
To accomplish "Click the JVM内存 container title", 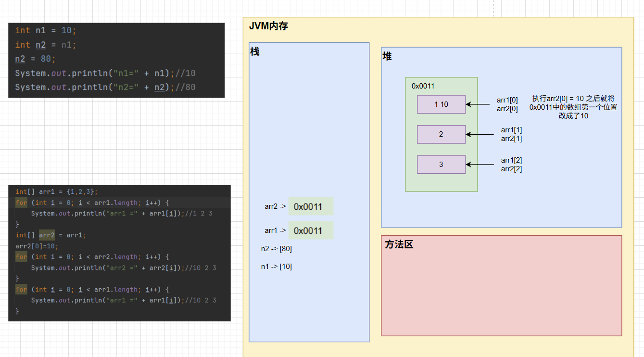I will click(x=268, y=26).
